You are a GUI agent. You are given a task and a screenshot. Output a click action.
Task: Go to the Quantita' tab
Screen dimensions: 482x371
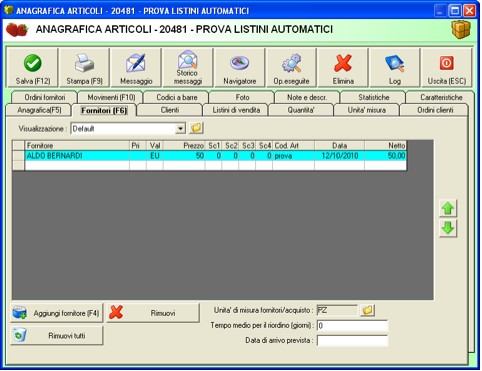pyautogui.click(x=301, y=110)
